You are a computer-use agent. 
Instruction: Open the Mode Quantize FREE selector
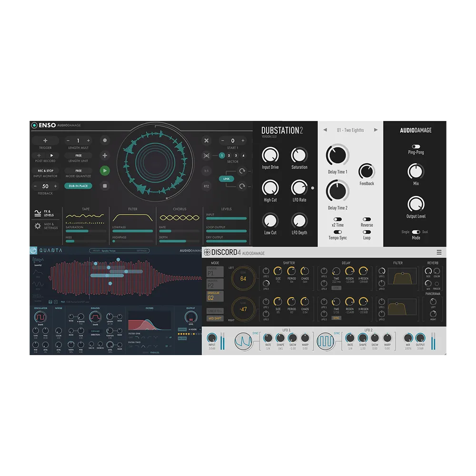coord(79,170)
